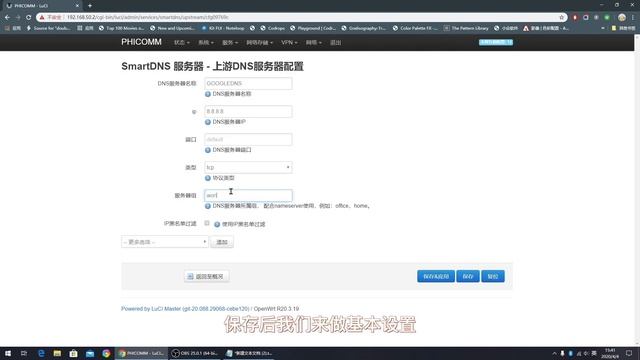
Task: Show hidden system tray icons
Action: click(554, 353)
